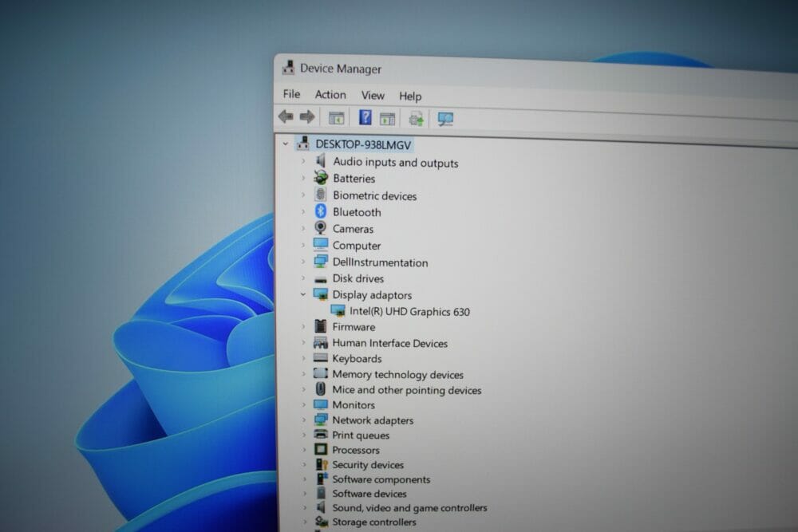Viewport: 798px width, 532px height.
Task: Click the Forward arrow toolbar icon
Action: point(307,117)
